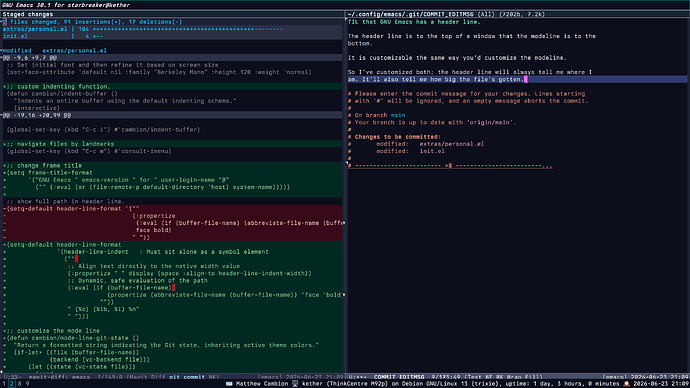
Task: Click the red trailing whitespace marker after buffer-file-name
Action: pos(174,288)
